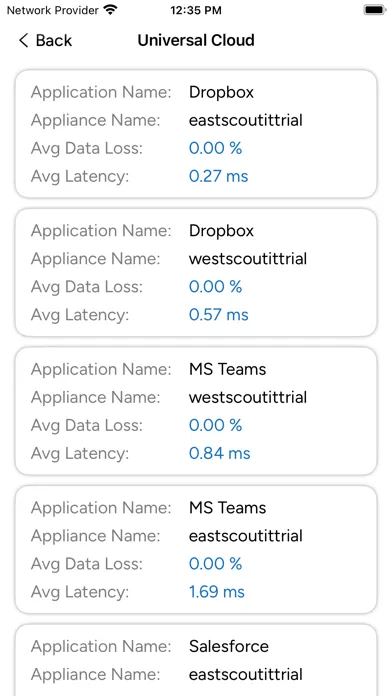Tap the Wi-Fi status icon
The image size is (392, 696).
pos(110,10)
